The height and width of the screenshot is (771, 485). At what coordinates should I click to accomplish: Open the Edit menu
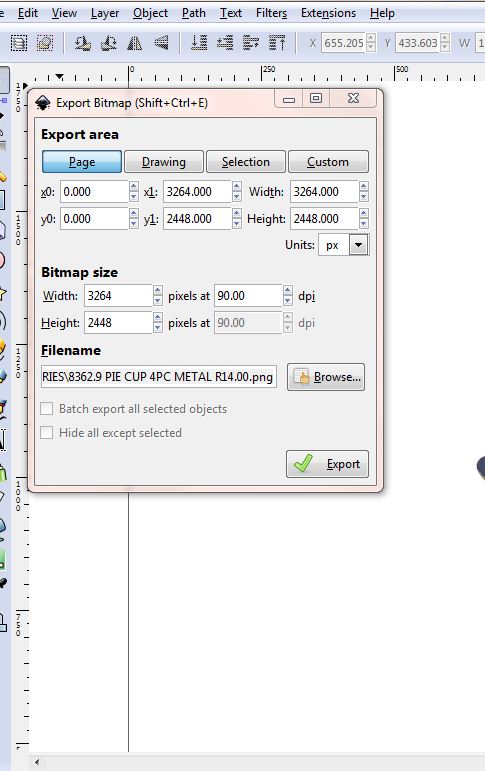tap(28, 13)
